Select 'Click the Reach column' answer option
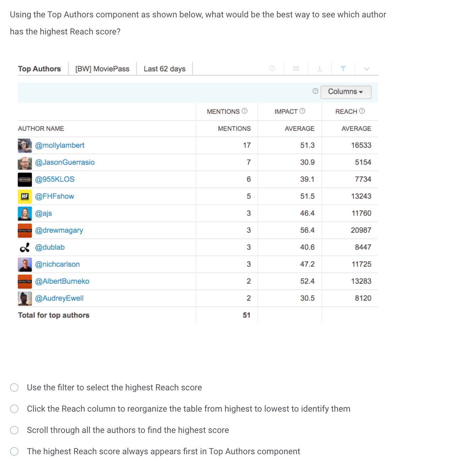Image resolution: width=476 pixels, height=461 pixels. click(x=14, y=409)
